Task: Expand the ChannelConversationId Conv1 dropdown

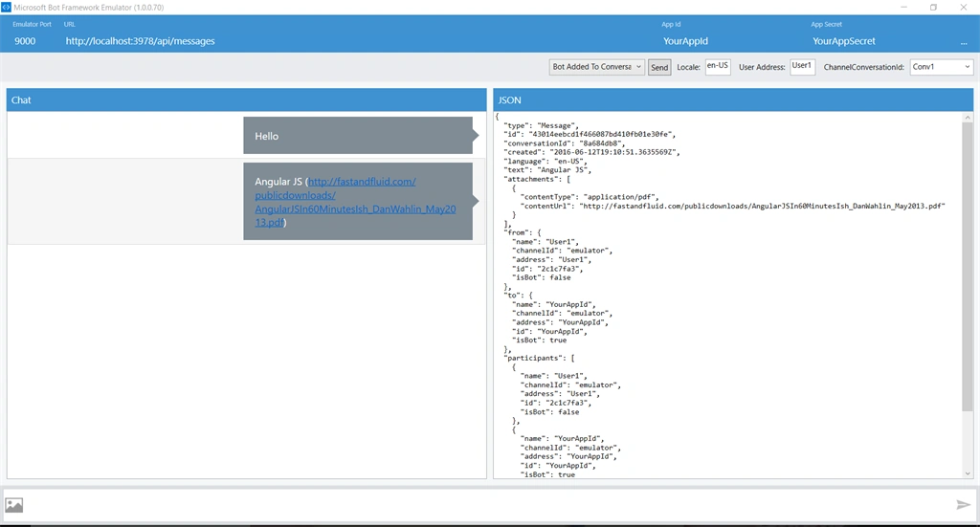Action: tap(942, 67)
